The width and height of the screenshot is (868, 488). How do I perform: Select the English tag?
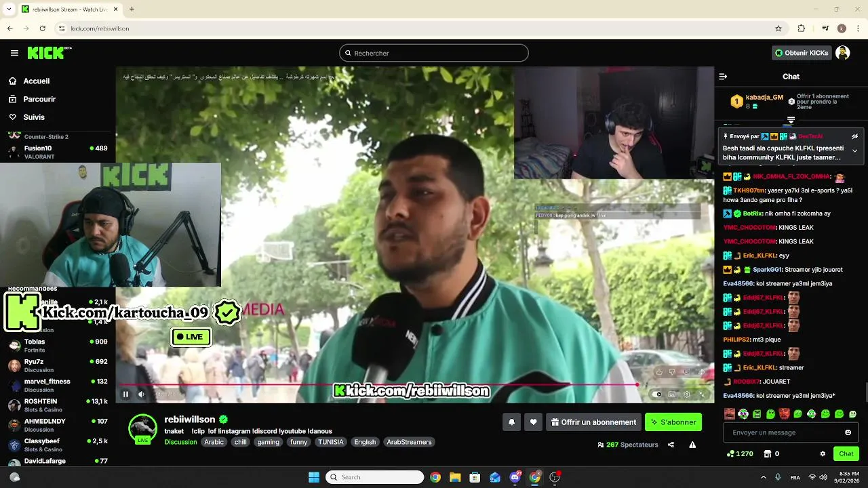tap(365, 442)
